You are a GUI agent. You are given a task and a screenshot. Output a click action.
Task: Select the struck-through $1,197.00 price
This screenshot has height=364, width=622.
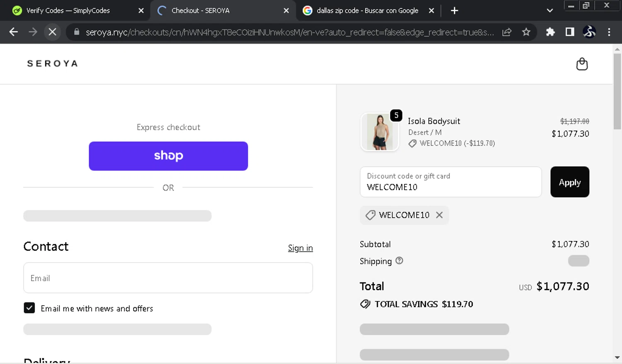(575, 121)
